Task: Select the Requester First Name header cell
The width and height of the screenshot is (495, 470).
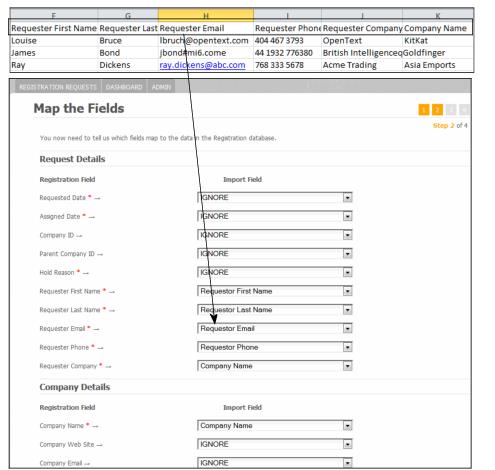Action: 54,28
